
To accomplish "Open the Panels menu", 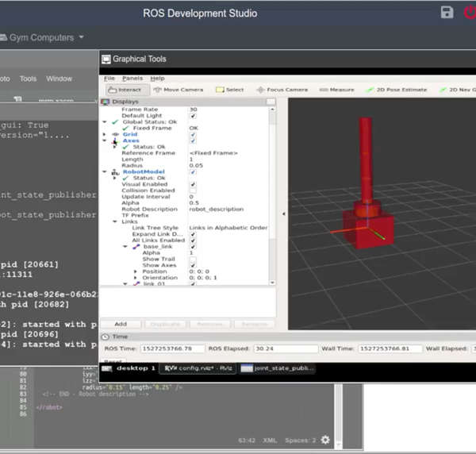I will click(x=132, y=79).
